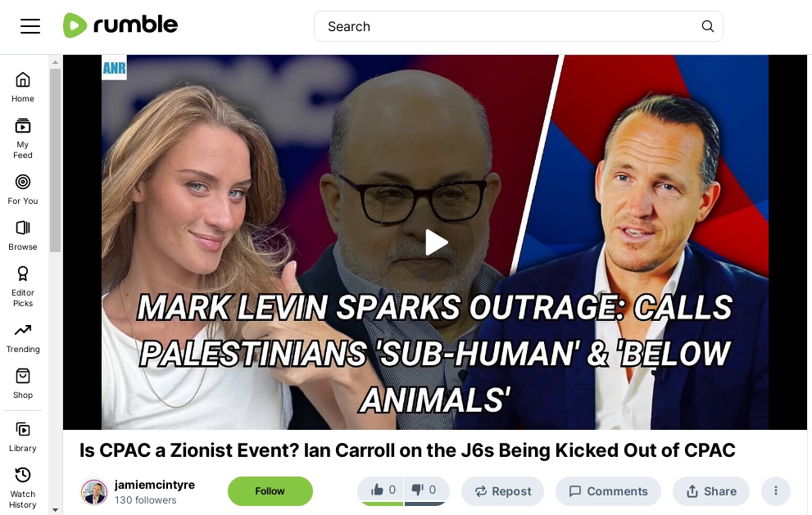812x515 pixels.
Task: Repost this video
Action: (503, 491)
